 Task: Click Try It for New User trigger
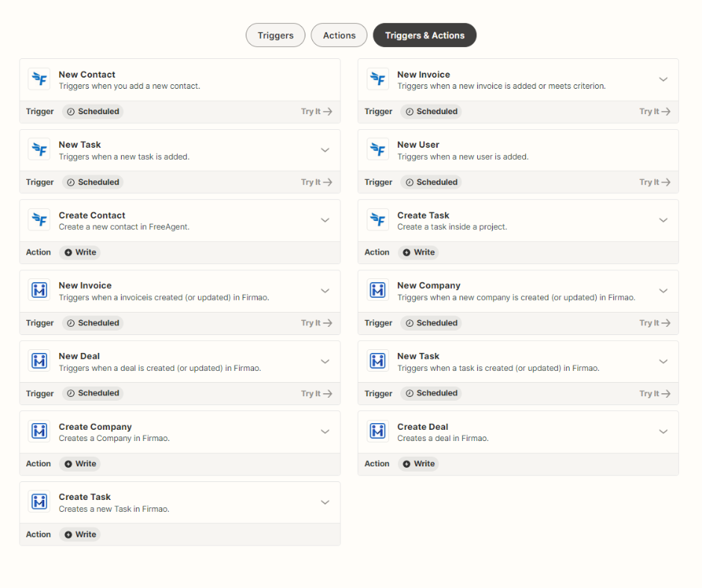[654, 182]
